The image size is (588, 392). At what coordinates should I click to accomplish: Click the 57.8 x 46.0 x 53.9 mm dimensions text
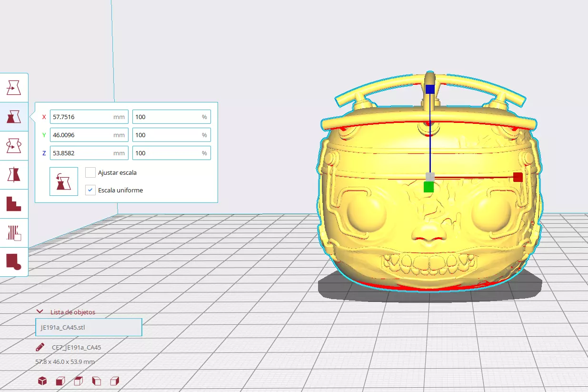pos(65,362)
